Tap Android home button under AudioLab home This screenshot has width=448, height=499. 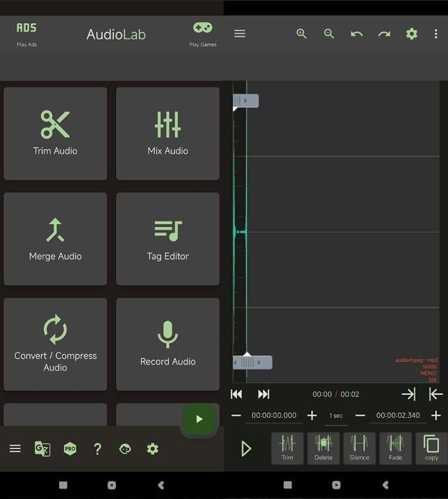tap(112, 485)
